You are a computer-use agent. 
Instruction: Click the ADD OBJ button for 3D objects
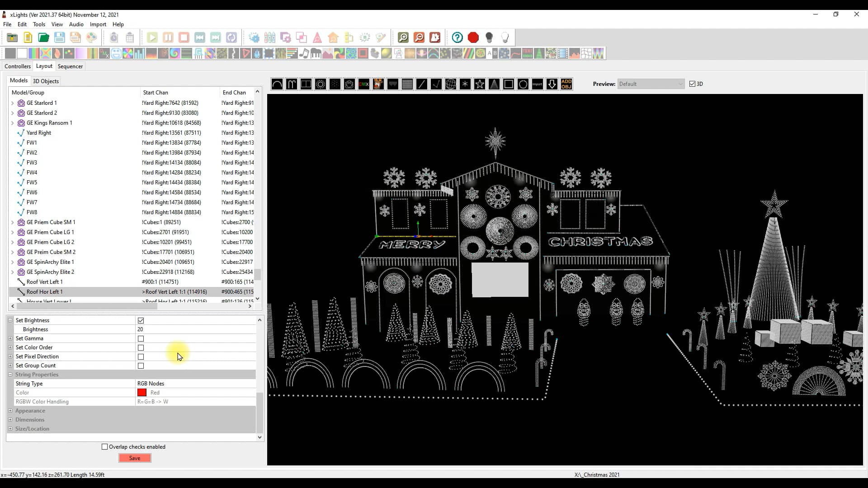tap(566, 84)
